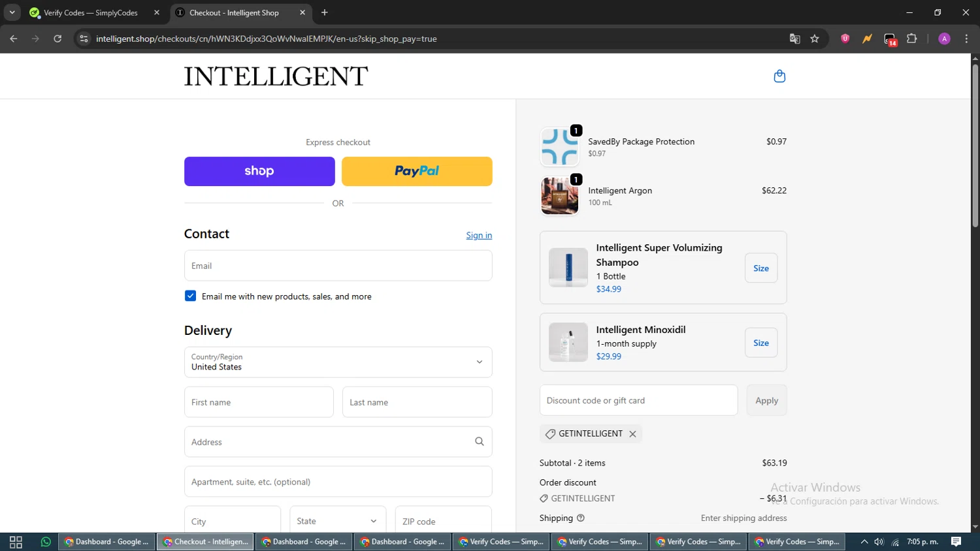
Task: Bookmark this page with the star icon
Action: pyautogui.click(x=815, y=39)
